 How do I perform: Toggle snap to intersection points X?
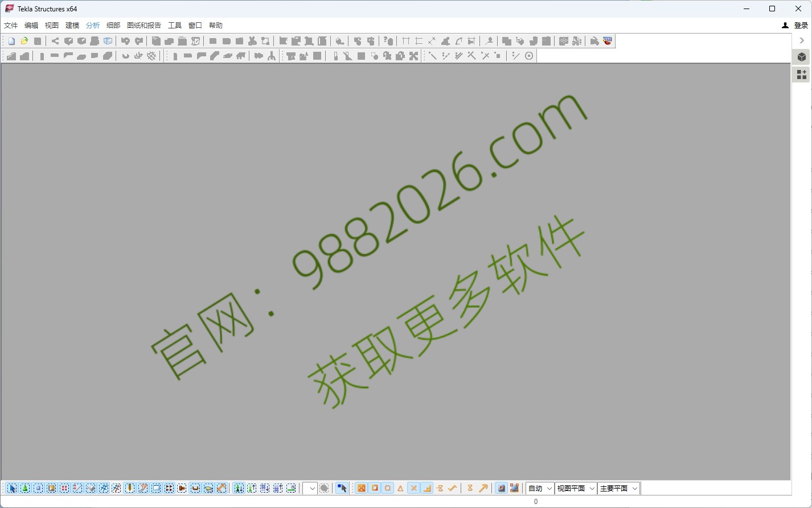(x=413, y=488)
